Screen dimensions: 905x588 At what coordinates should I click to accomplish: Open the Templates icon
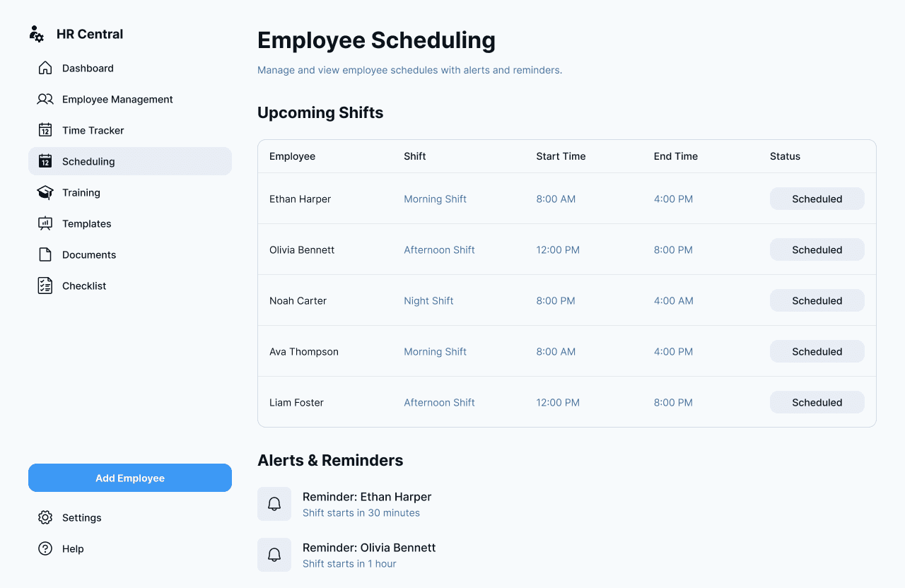pos(45,223)
